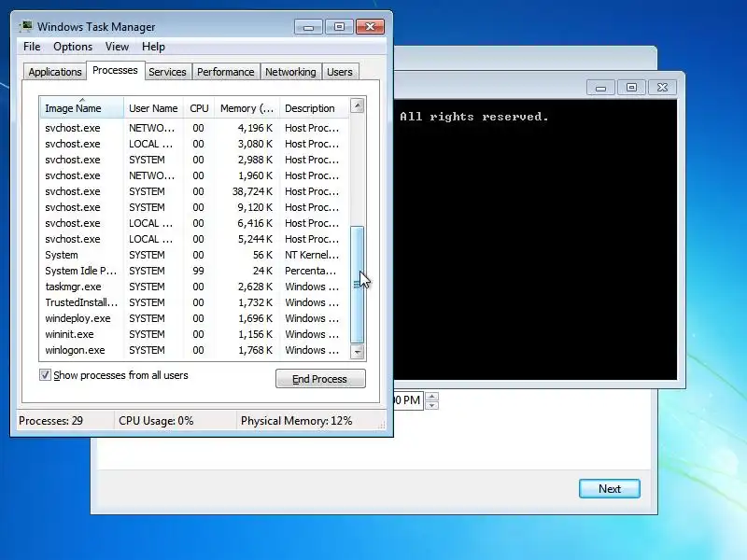Click the NT Kernel... description cell
This screenshot has height=560, width=747.
pos(312,255)
